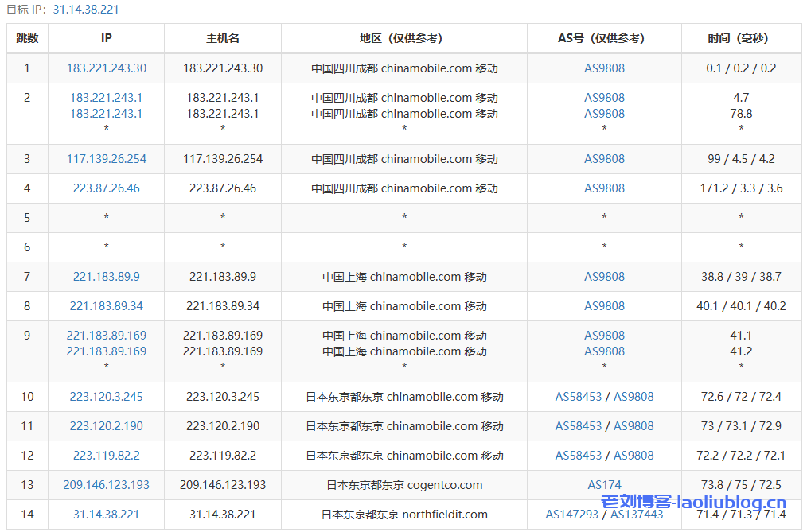Screen dimensions: 807x532
Task: Open the blue 223.87.26.46 link in IP column
Action: point(107,188)
